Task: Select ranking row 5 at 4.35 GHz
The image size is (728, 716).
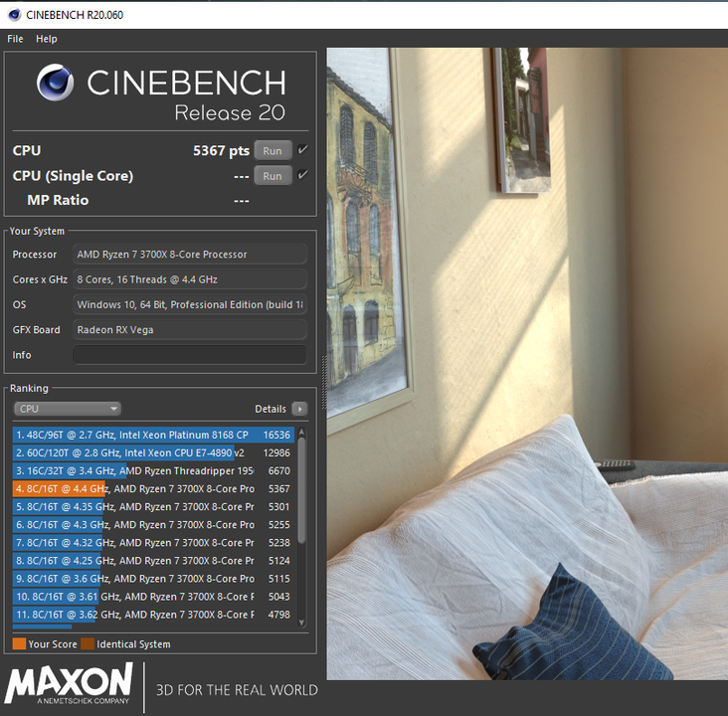Action: pos(153,506)
